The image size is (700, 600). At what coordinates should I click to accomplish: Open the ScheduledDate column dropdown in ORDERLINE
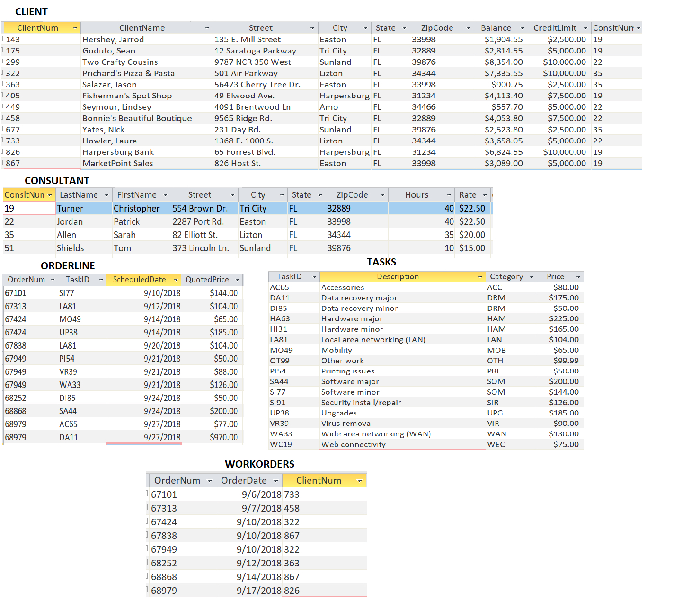coord(176,280)
